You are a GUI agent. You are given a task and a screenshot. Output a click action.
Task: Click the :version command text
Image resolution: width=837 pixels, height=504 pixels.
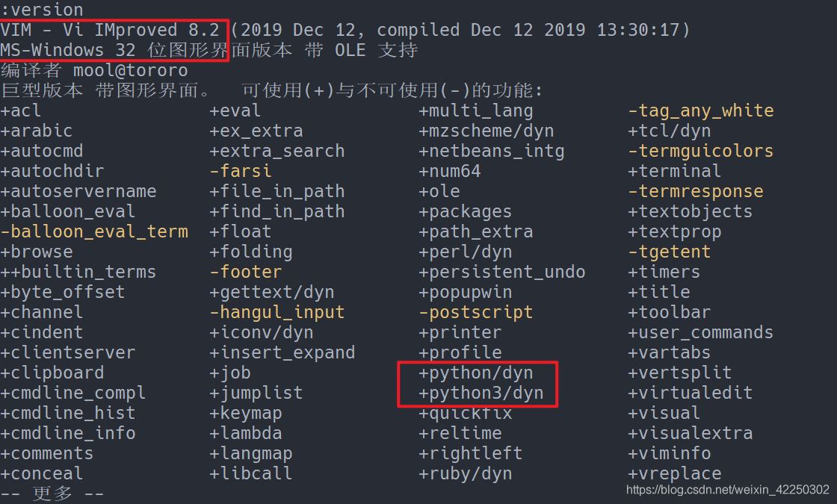coord(42,10)
